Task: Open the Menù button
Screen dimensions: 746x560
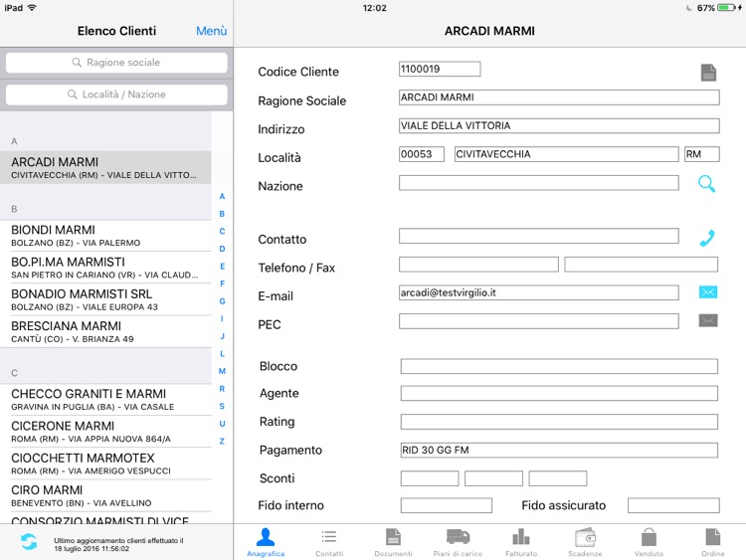Action: 211,31
